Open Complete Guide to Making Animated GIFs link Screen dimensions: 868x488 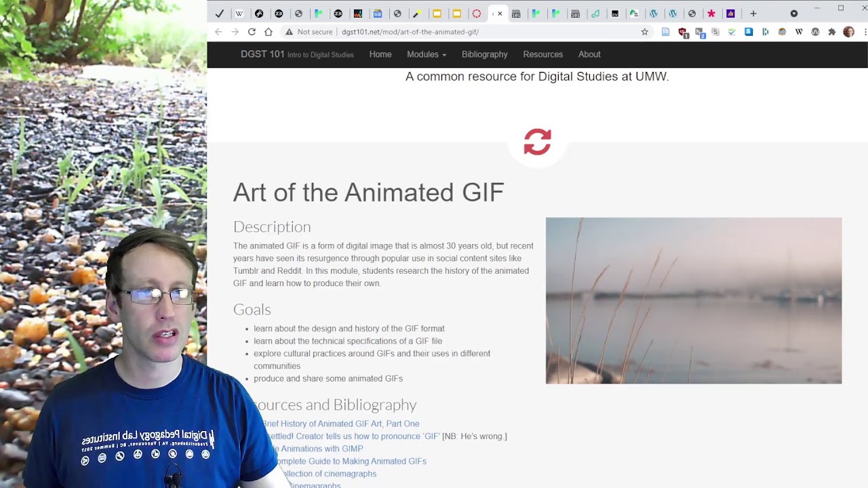tap(351, 461)
